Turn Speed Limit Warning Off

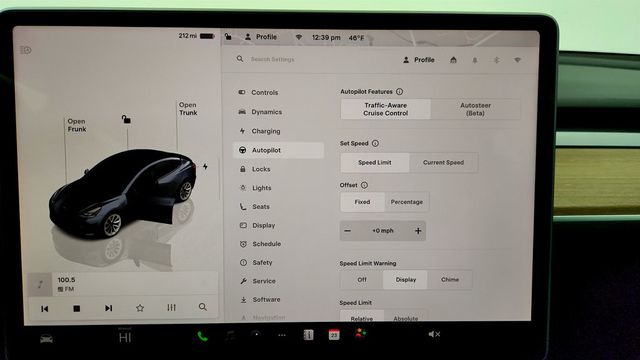(x=362, y=280)
